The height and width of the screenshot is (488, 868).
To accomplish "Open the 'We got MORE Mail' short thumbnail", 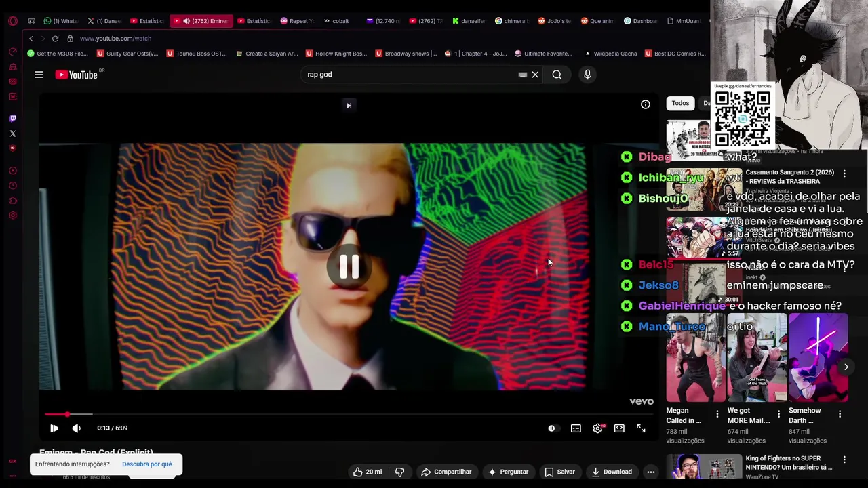I will pos(757,358).
